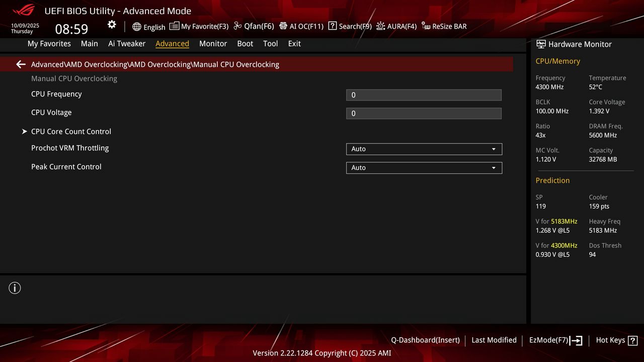Open the Peak Current Control dropdown

pos(424,167)
